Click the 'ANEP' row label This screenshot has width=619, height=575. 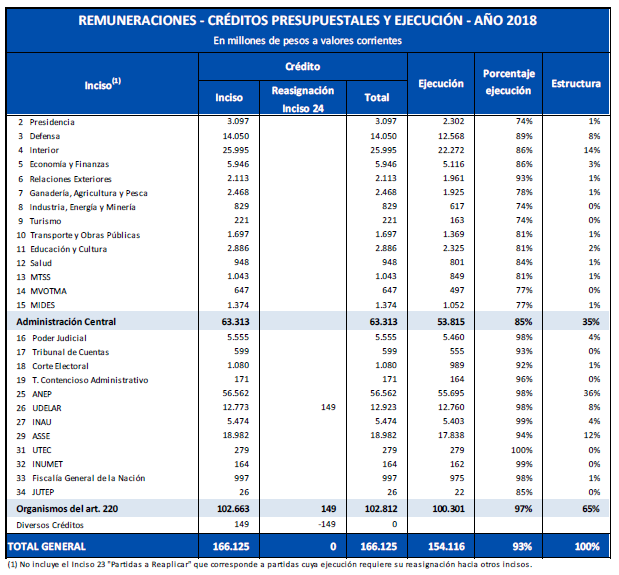pos(42,394)
